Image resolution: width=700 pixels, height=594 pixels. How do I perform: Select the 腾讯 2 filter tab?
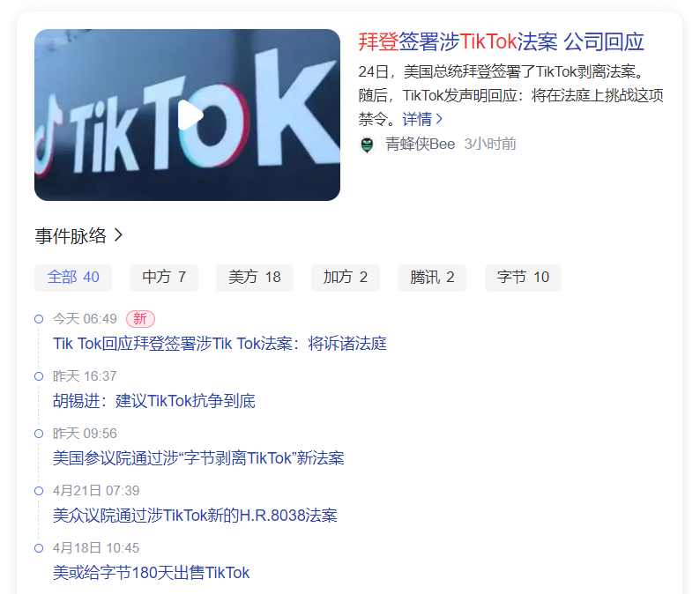[432, 278]
